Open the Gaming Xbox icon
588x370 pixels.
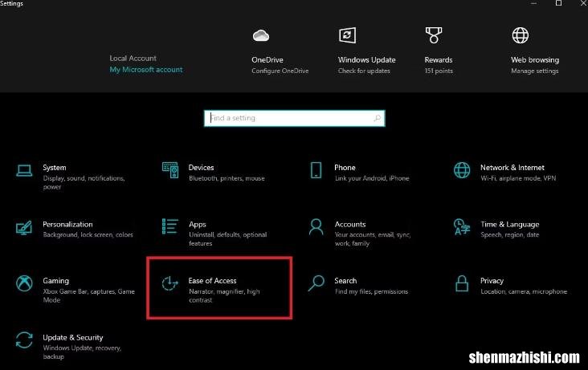[x=24, y=283]
